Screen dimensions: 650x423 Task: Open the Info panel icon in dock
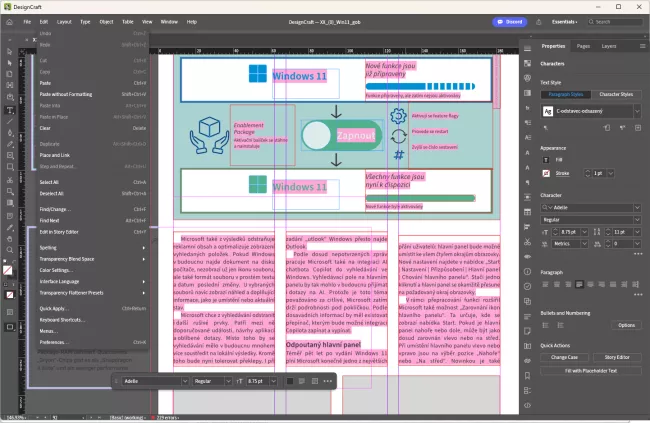coord(527,272)
